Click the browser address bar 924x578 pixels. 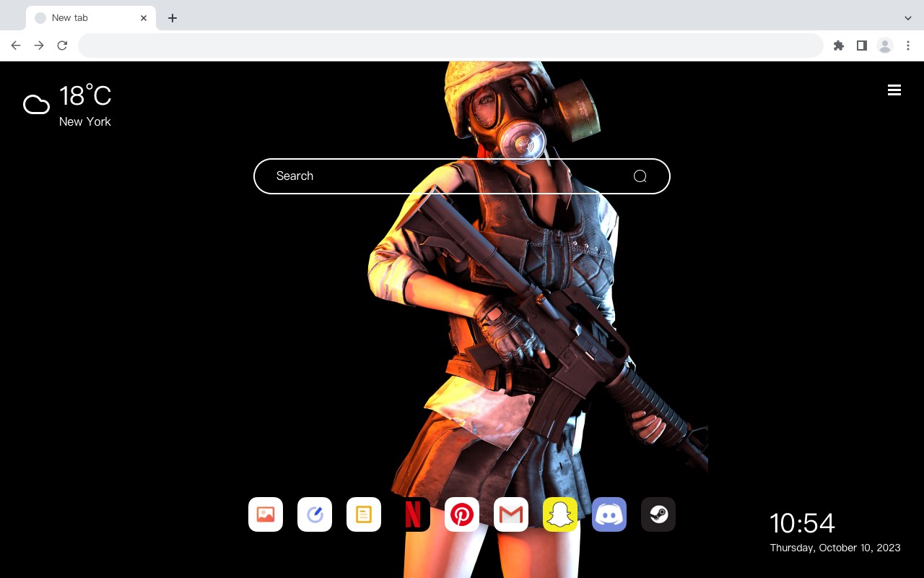pos(450,46)
